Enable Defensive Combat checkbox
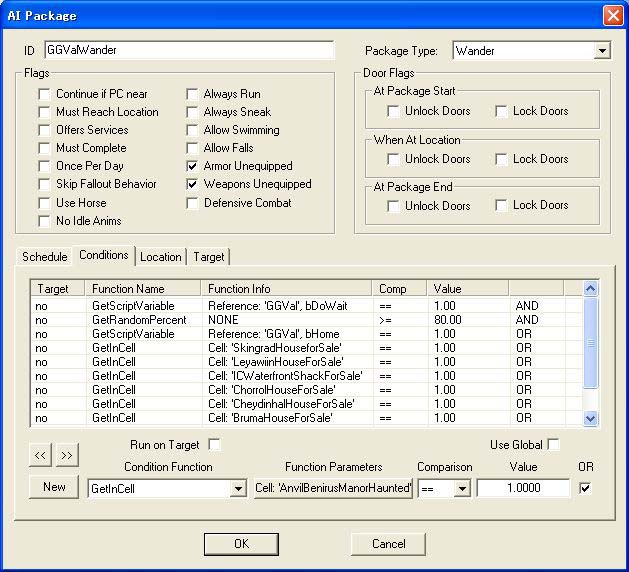The width and height of the screenshot is (629, 572). coord(192,203)
